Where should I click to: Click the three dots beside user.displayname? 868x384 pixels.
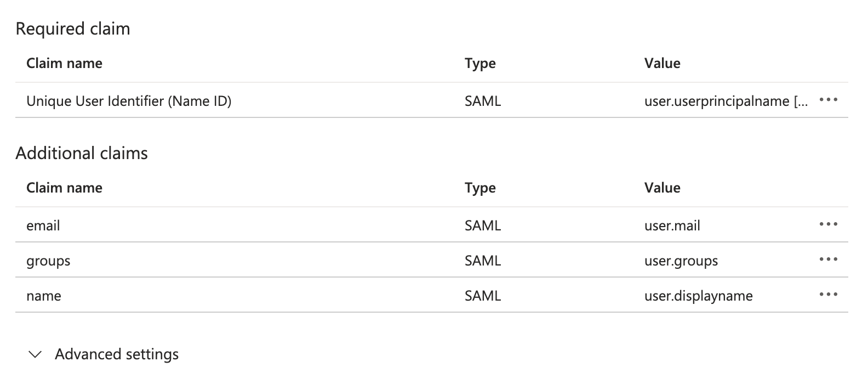click(x=828, y=295)
